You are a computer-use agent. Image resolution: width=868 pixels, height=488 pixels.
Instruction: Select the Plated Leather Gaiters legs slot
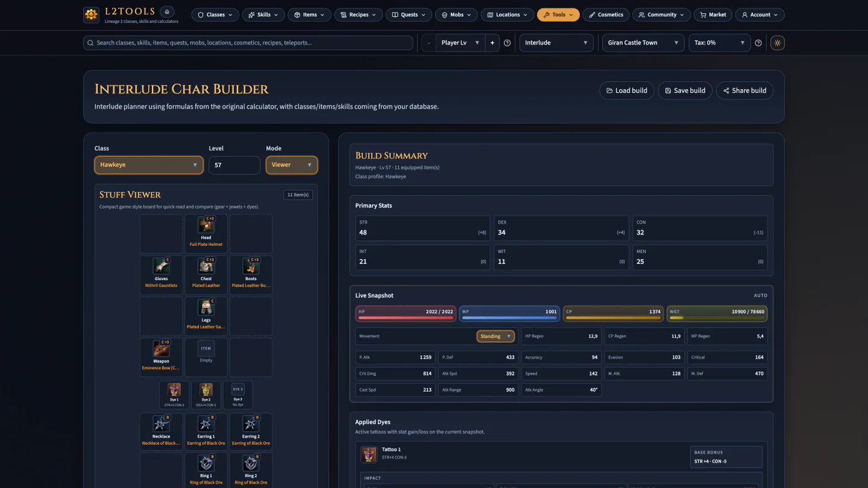206,316
